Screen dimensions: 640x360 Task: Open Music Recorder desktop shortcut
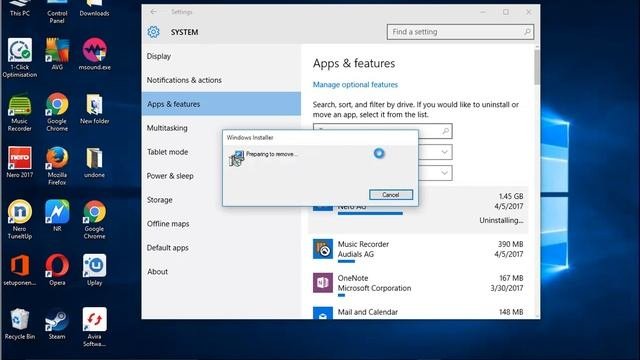[x=20, y=113]
